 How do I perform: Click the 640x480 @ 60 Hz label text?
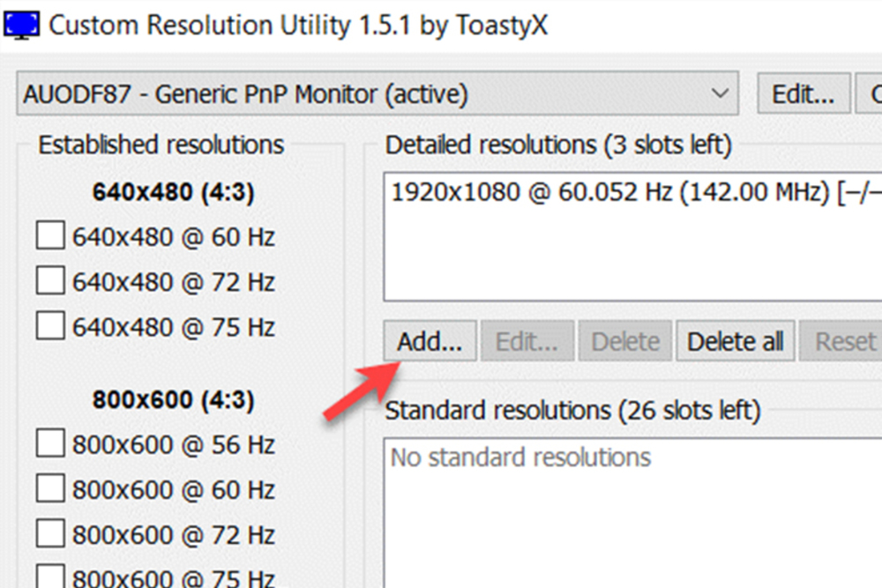[173, 236]
